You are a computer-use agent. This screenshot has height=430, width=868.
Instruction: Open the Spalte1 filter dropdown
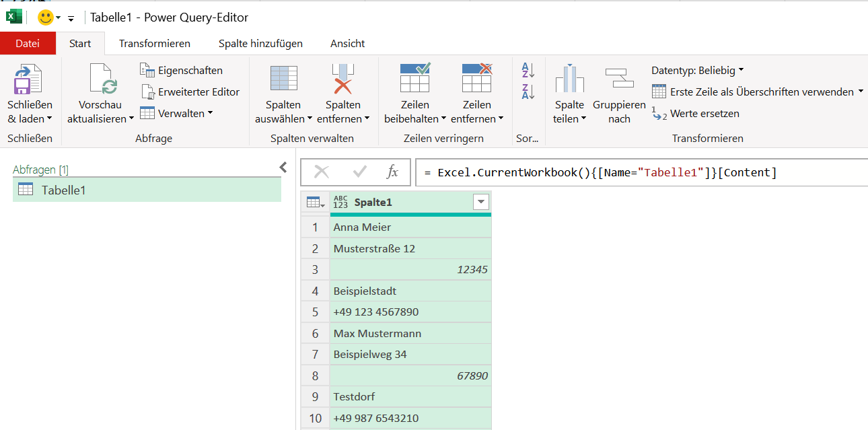pos(480,202)
